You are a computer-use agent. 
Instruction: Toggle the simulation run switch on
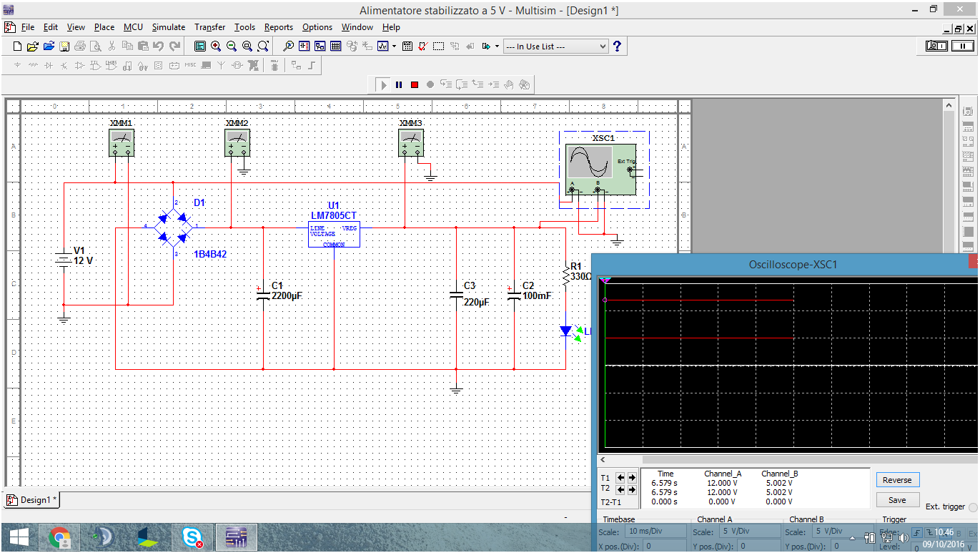[x=936, y=46]
